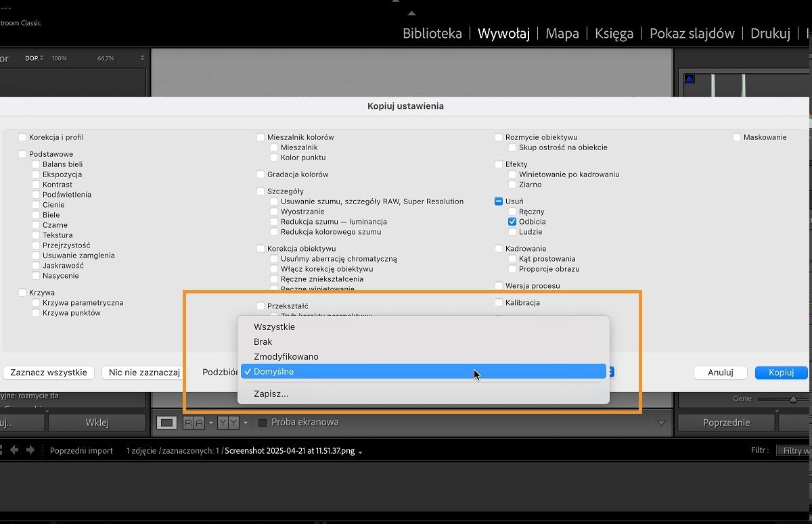Screen dimensions: 812x524
Task: Click the Nic nie zaznaczaj button
Action: point(143,372)
